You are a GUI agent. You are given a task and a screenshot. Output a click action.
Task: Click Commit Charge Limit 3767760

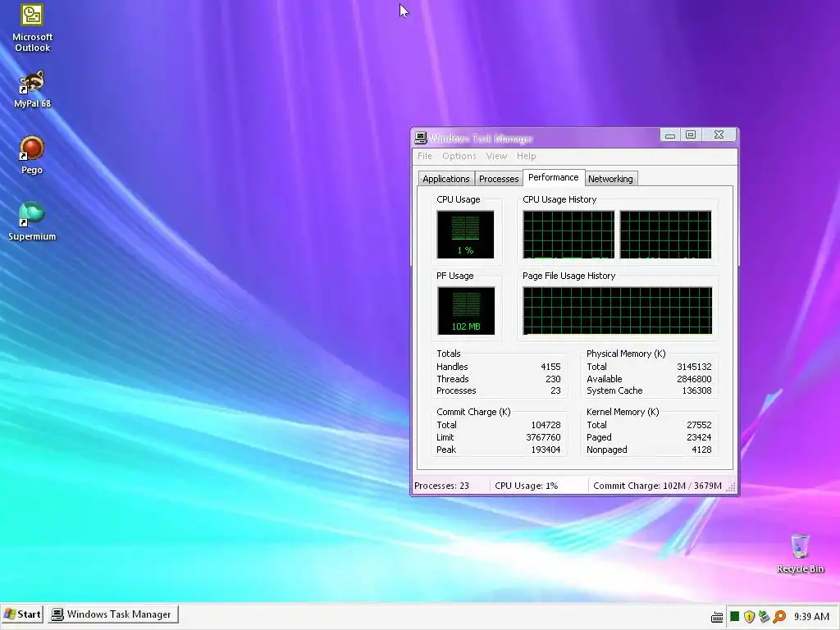pos(543,437)
